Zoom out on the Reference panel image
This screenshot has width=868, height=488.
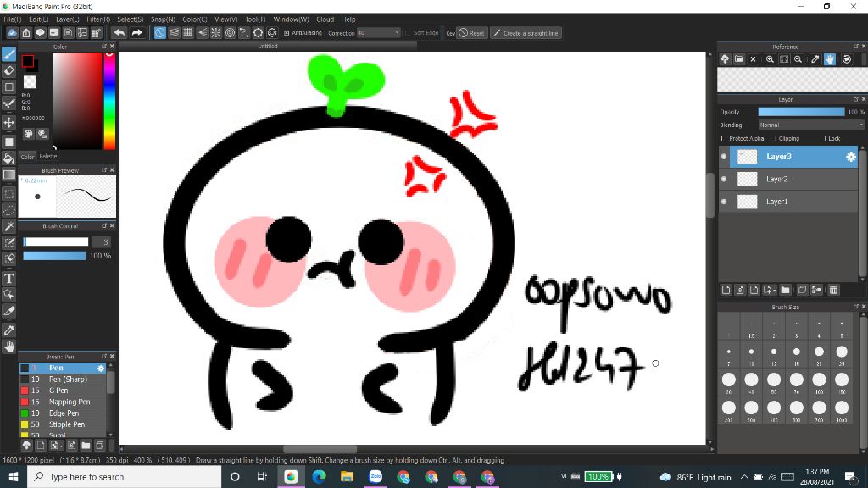[x=798, y=59]
